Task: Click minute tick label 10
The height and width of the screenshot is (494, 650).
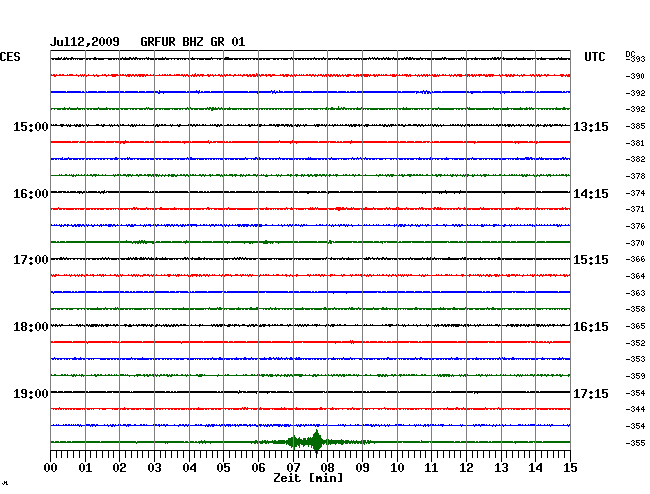Action: [x=397, y=467]
